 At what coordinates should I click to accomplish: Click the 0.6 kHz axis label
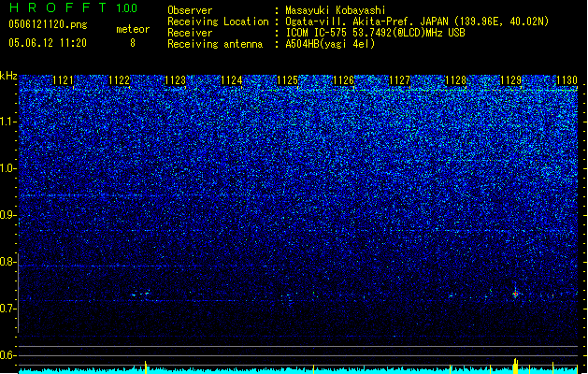tap(8, 355)
